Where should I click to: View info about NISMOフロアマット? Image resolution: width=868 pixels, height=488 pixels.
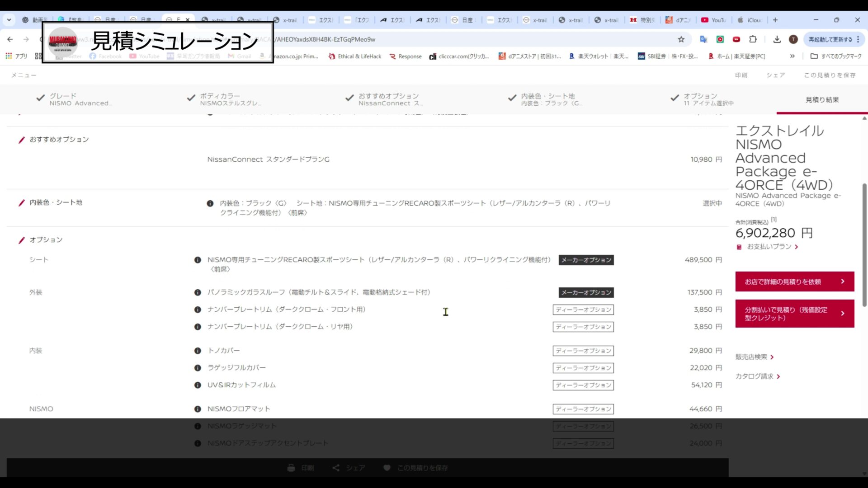click(x=198, y=409)
